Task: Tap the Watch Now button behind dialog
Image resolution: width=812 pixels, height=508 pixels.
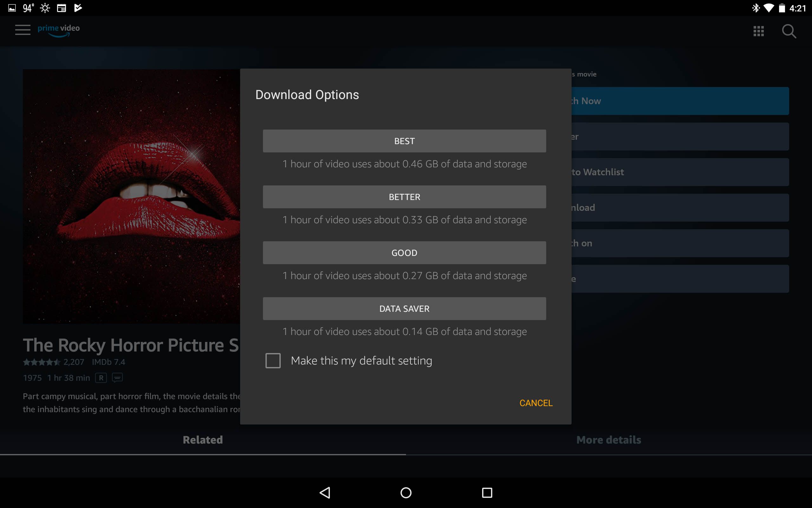Action: [x=680, y=101]
